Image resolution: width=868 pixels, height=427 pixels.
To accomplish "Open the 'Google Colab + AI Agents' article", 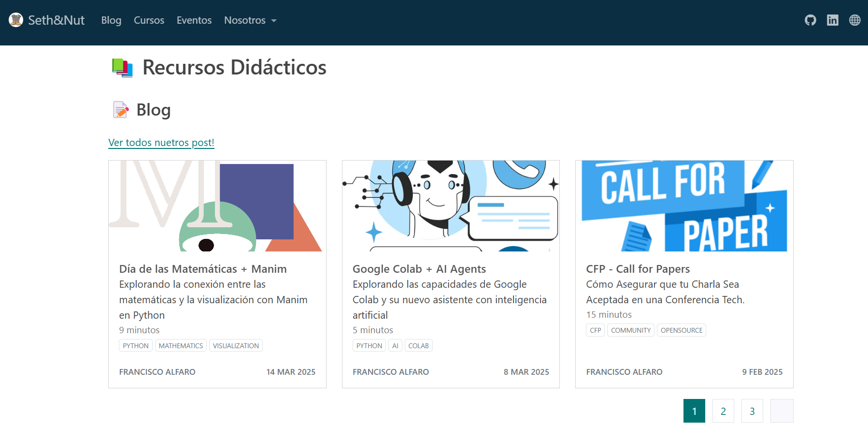I will (x=419, y=269).
